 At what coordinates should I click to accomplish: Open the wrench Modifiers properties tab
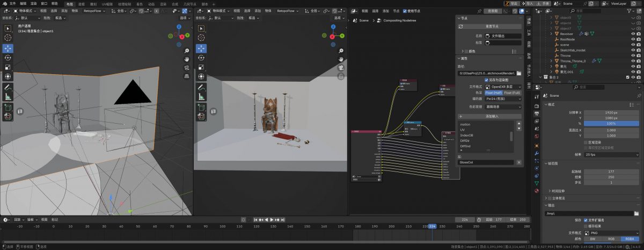tap(537, 153)
